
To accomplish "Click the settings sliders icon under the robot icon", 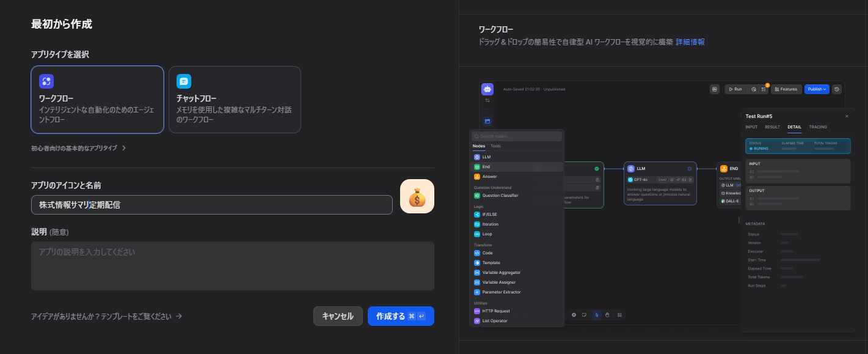I will pyautogui.click(x=487, y=100).
